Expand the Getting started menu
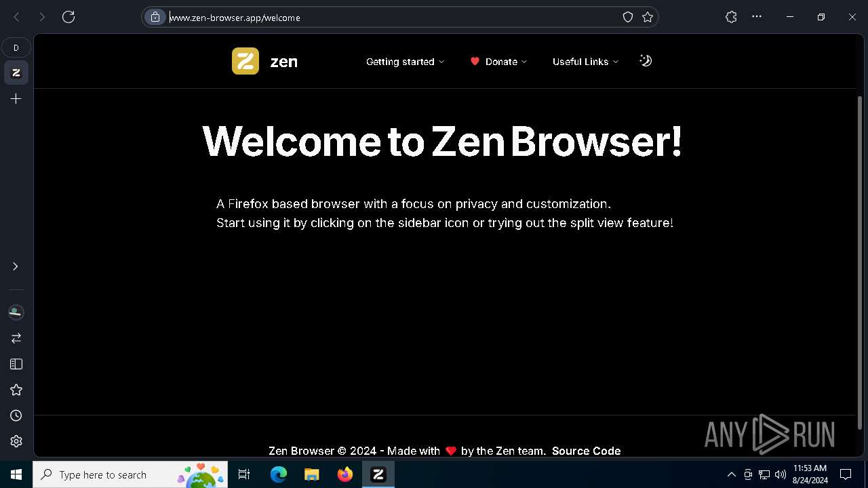This screenshot has width=868, height=488. point(405,62)
